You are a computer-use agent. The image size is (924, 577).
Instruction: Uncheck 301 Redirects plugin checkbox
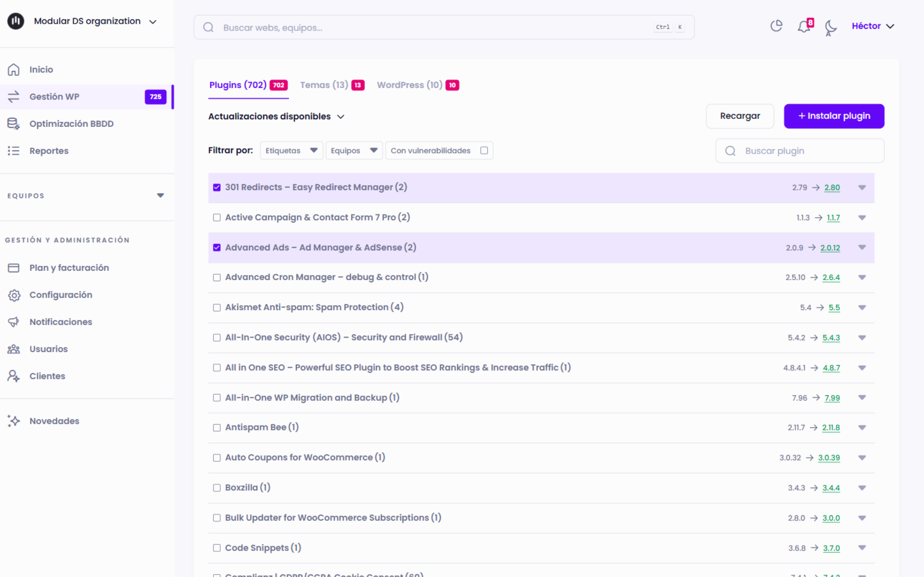(x=217, y=188)
